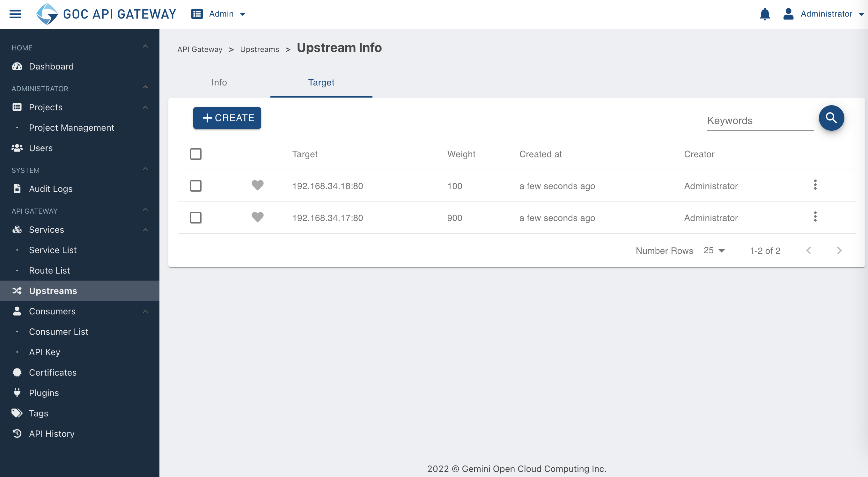Click the Upstreams shuffle icon

point(17,291)
